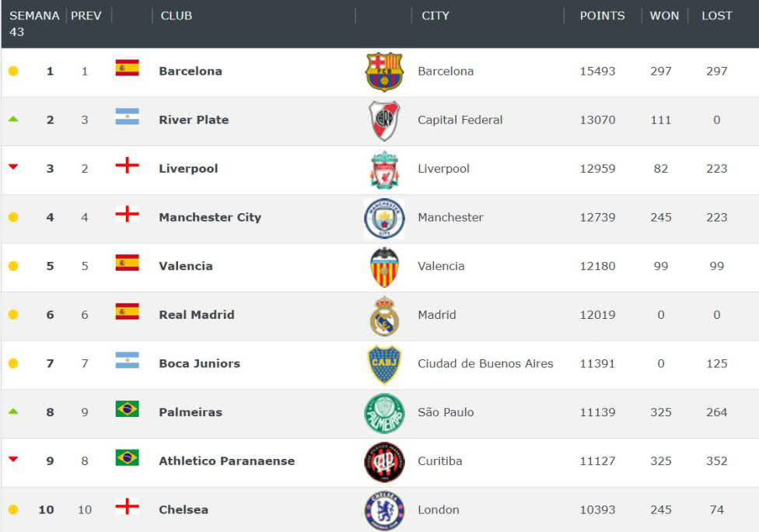Viewport: 759px width, 532px height.
Task: Click Spain flag next to Barcelona
Action: 127,68
